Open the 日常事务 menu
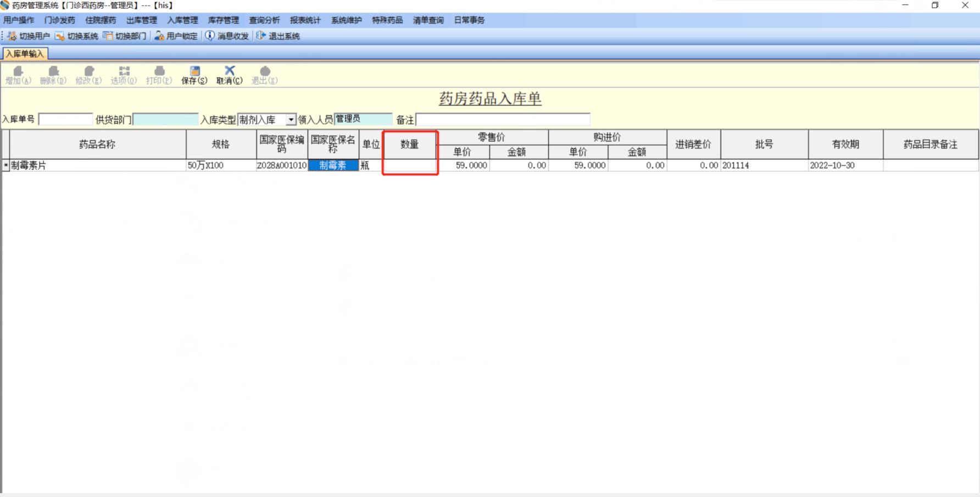980x497 pixels. pos(469,20)
